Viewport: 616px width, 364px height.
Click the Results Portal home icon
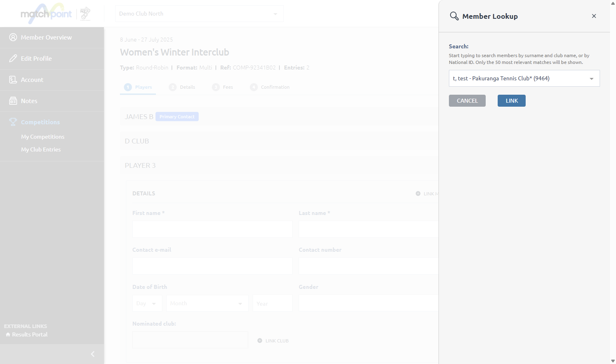point(8,334)
